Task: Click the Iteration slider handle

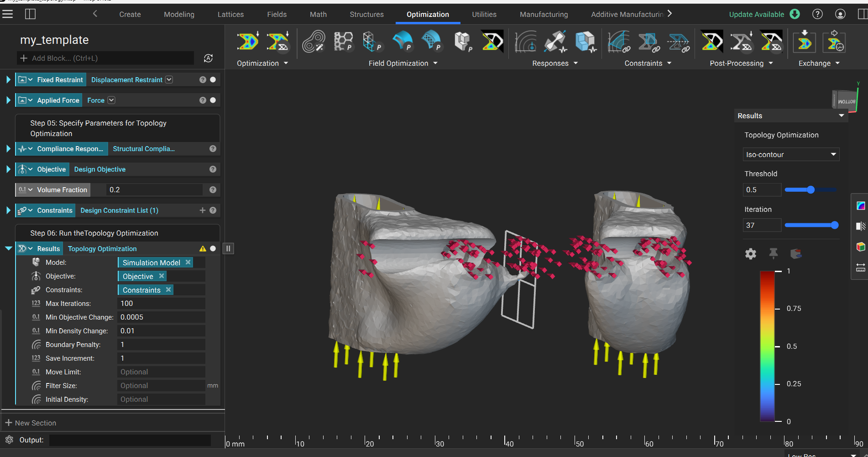Action: 835,225
